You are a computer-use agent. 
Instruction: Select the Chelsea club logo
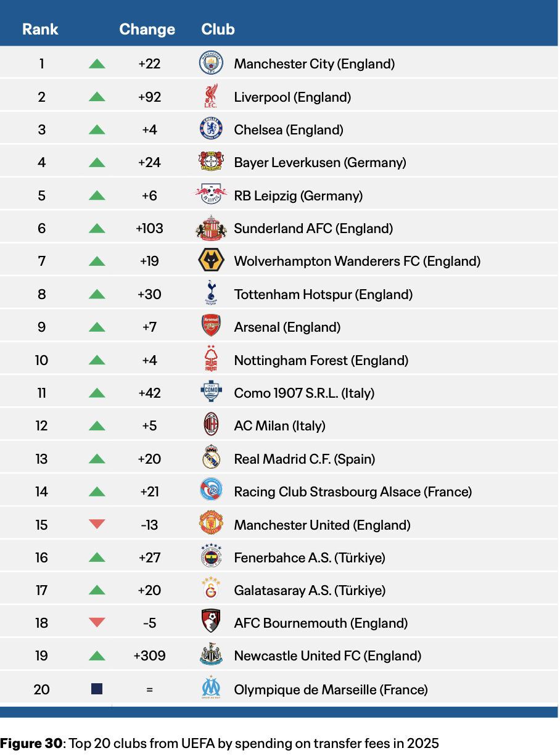(x=211, y=129)
